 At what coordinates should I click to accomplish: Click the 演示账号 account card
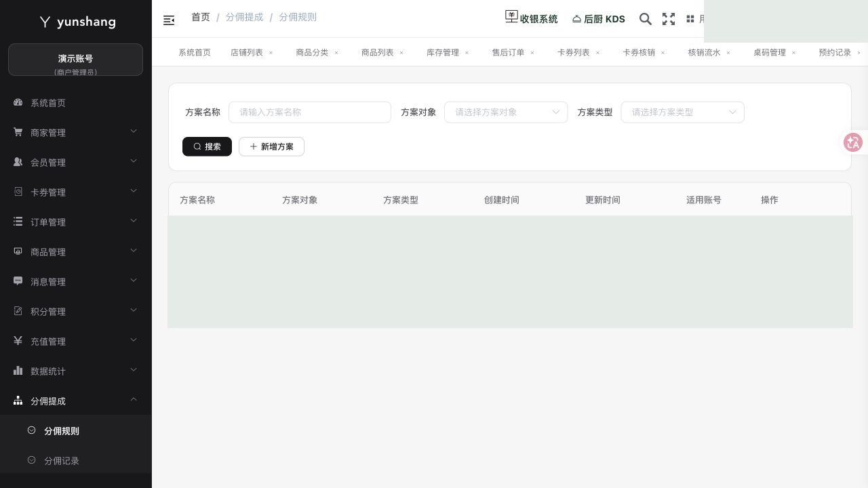75,60
